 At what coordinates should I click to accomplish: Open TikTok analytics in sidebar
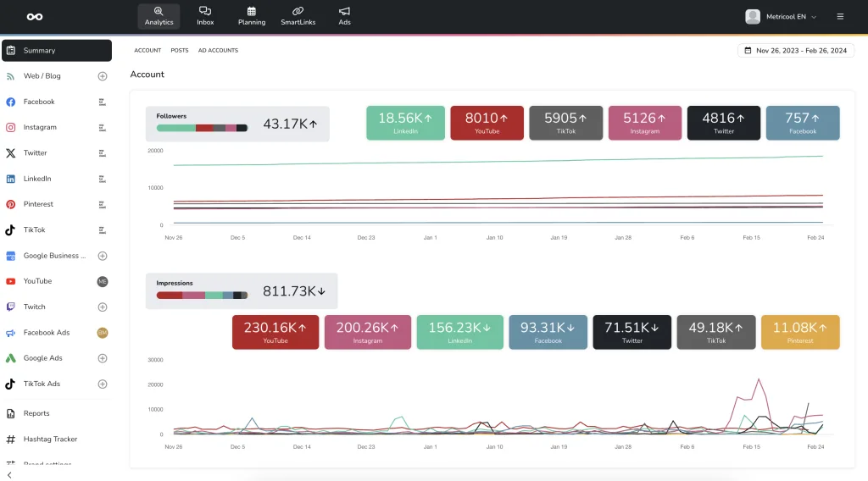(34, 230)
